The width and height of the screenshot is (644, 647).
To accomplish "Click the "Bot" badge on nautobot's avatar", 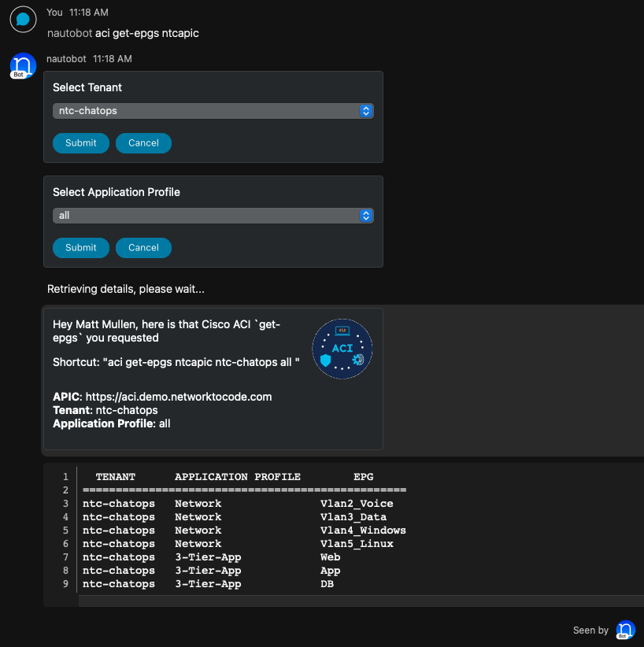I will coord(17,75).
